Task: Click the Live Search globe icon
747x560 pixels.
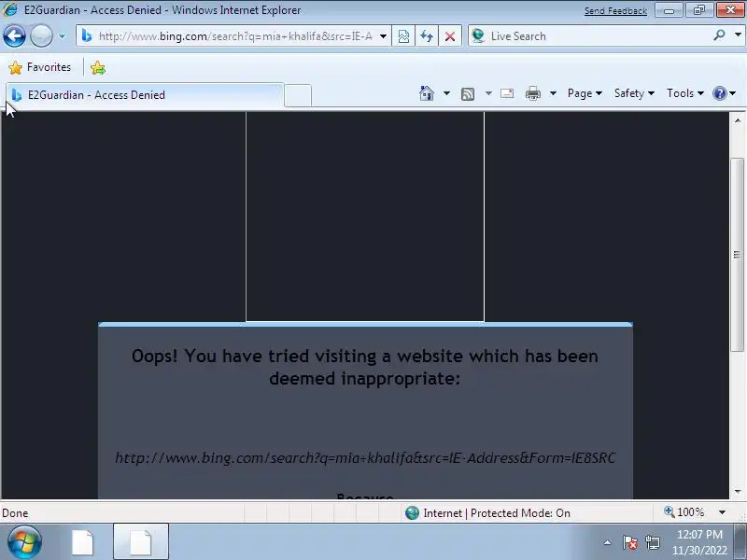Action: click(478, 35)
